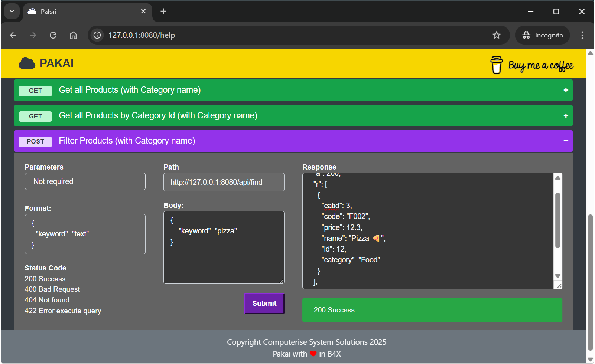This screenshot has width=595, height=364.
Task: Click the Response box resize handle
Action: click(559, 286)
